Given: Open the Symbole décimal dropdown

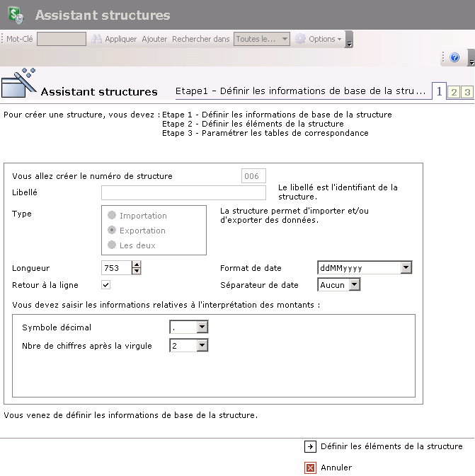Looking at the screenshot, I should [202, 327].
